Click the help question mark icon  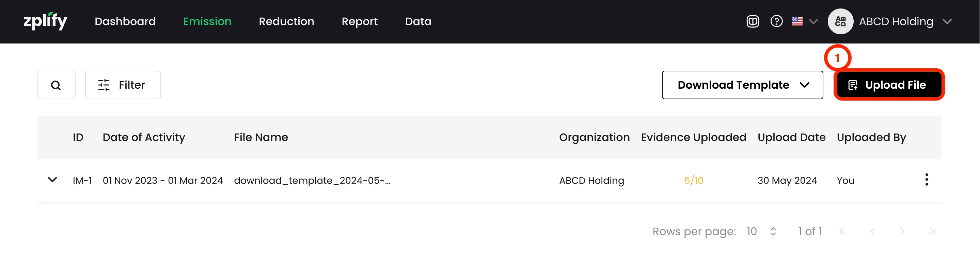776,21
